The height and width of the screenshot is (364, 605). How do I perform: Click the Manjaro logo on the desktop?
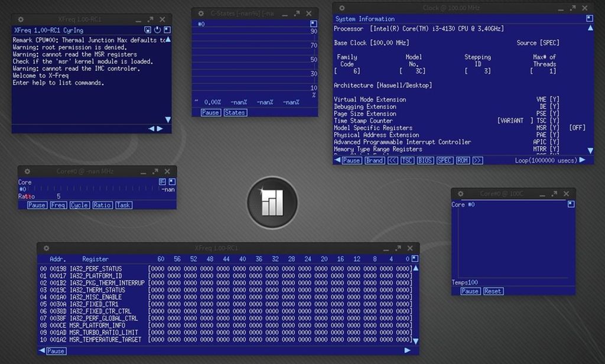click(x=272, y=203)
